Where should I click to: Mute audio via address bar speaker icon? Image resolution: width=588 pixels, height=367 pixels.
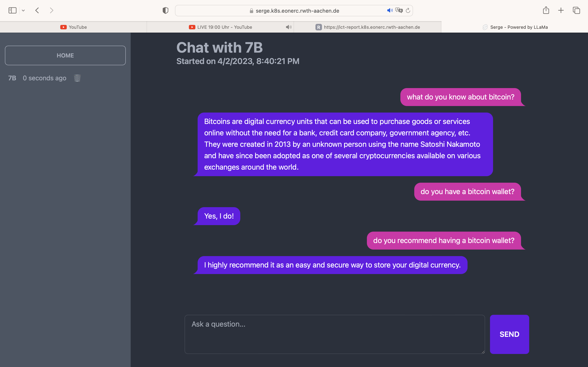(x=390, y=10)
